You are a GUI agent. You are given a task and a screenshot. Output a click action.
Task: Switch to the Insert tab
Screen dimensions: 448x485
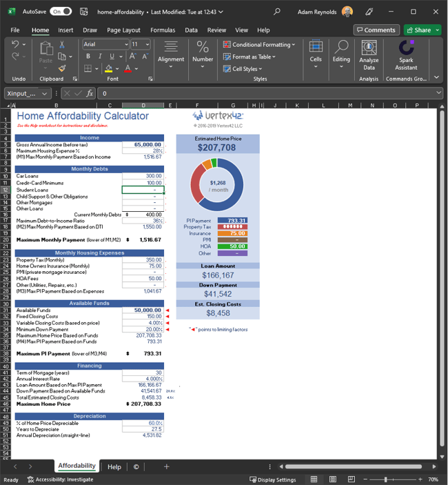click(x=65, y=30)
